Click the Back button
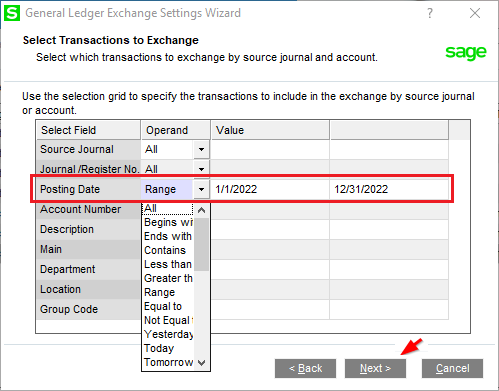 [305, 368]
